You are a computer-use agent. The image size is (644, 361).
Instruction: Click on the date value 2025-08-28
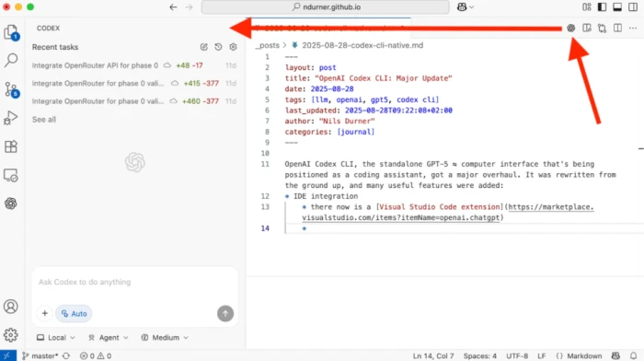coord(332,88)
